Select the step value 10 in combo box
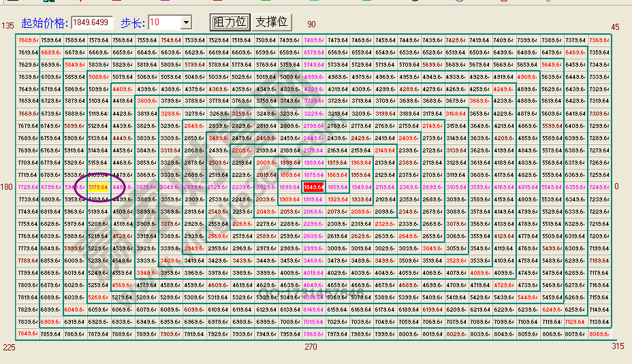Viewport: 632px width, 364px height. (x=163, y=23)
